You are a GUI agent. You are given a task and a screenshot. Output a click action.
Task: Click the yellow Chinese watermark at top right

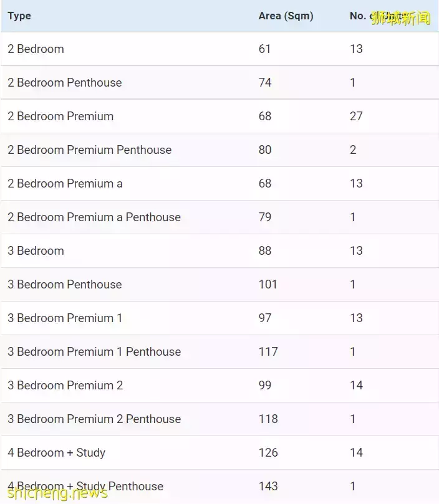pos(401,18)
